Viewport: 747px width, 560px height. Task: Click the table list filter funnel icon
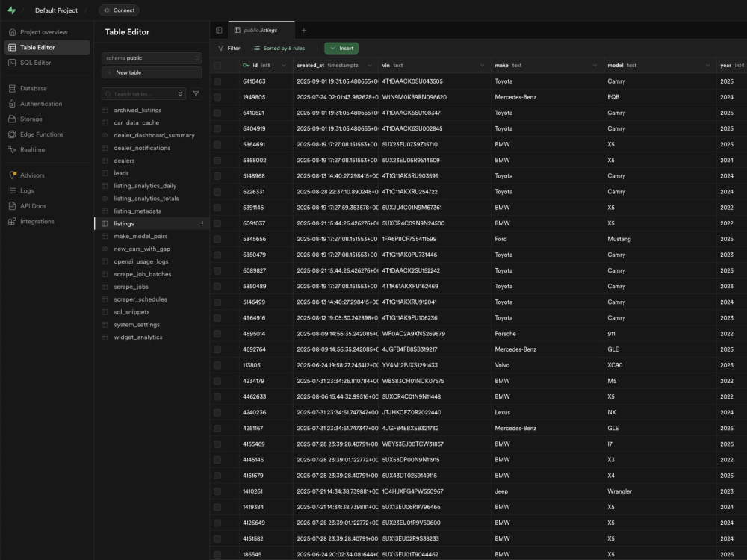pos(196,94)
